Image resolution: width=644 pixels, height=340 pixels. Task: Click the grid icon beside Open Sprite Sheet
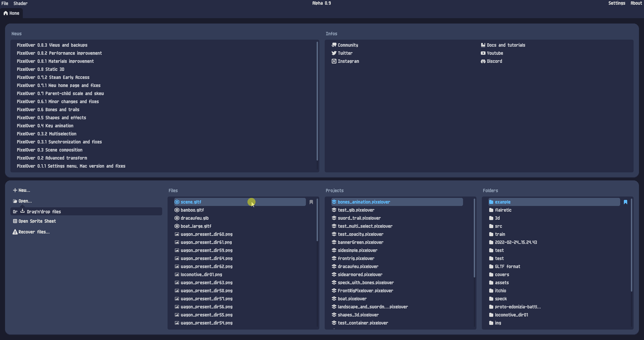[15, 221]
